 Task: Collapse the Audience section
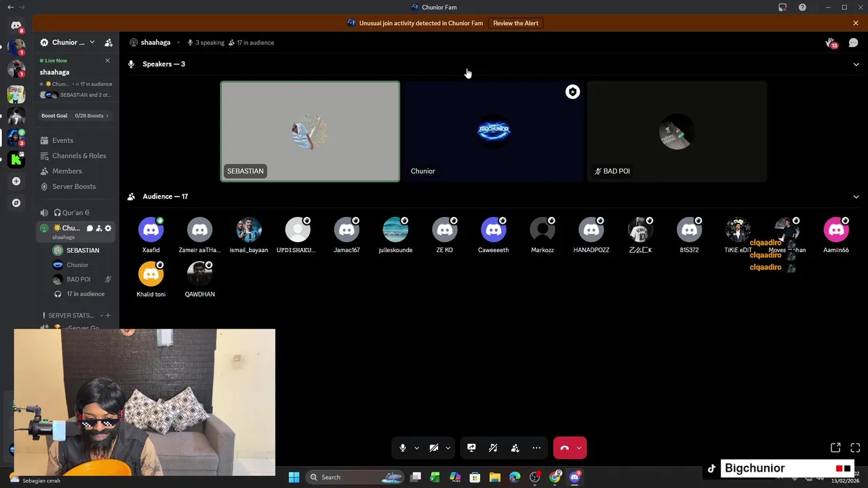(x=856, y=197)
